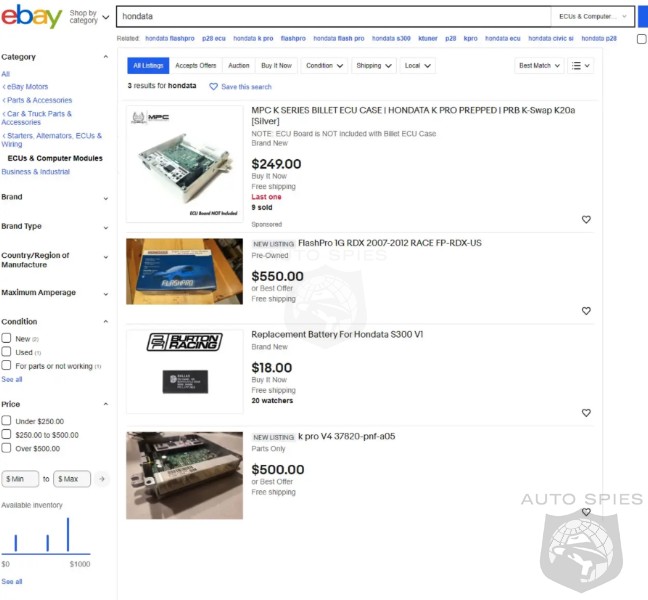Expand the Brand Type filter section
The height and width of the screenshot is (600, 648).
(106, 228)
